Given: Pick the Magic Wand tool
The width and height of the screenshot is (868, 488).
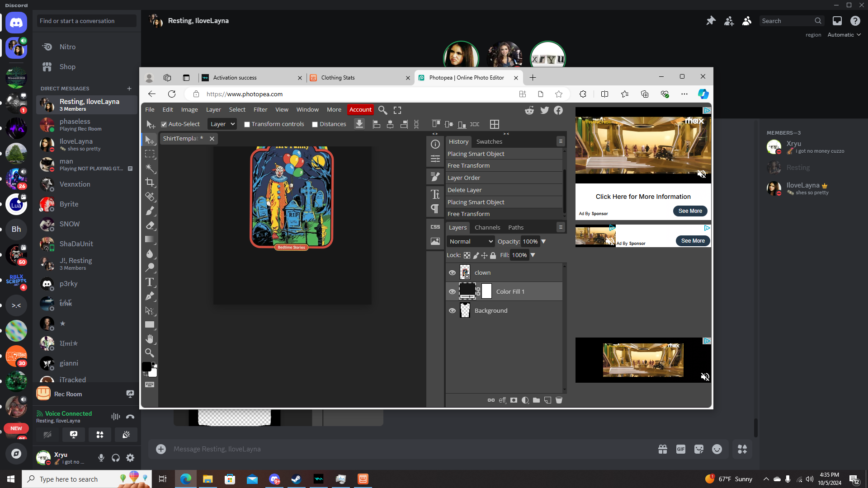Looking at the screenshot, I should point(150,168).
